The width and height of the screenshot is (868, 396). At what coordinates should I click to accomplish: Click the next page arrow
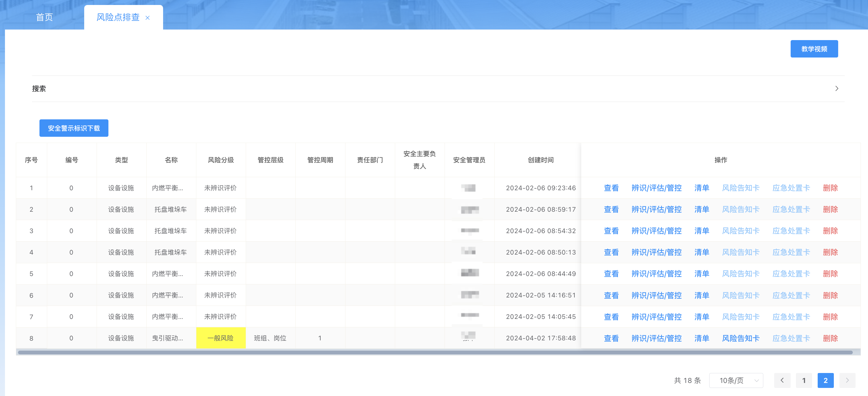pos(847,380)
